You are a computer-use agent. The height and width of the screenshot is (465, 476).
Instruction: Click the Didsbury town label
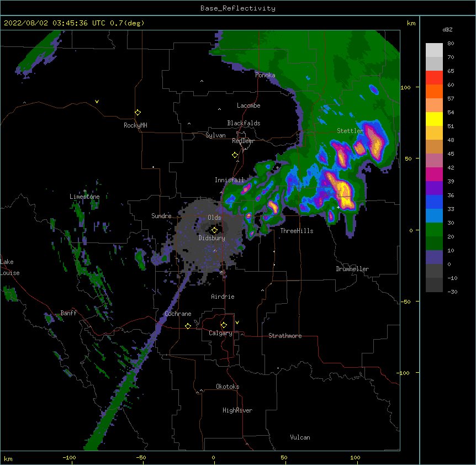pyautogui.click(x=211, y=238)
